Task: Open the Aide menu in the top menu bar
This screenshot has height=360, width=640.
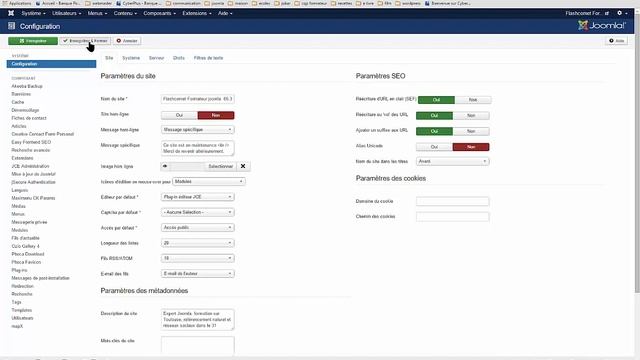Action: coord(225,13)
